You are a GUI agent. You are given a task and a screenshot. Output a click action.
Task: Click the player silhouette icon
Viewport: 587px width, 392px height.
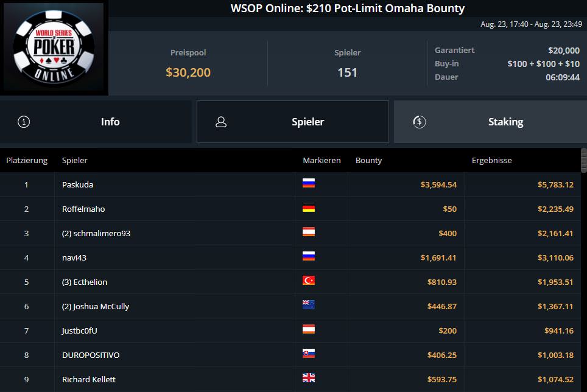(x=221, y=122)
